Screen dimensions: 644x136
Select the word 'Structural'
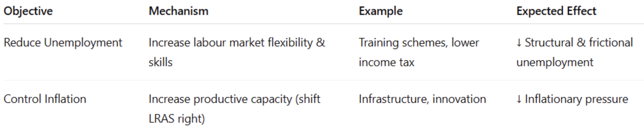pyautogui.click(x=549, y=43)
